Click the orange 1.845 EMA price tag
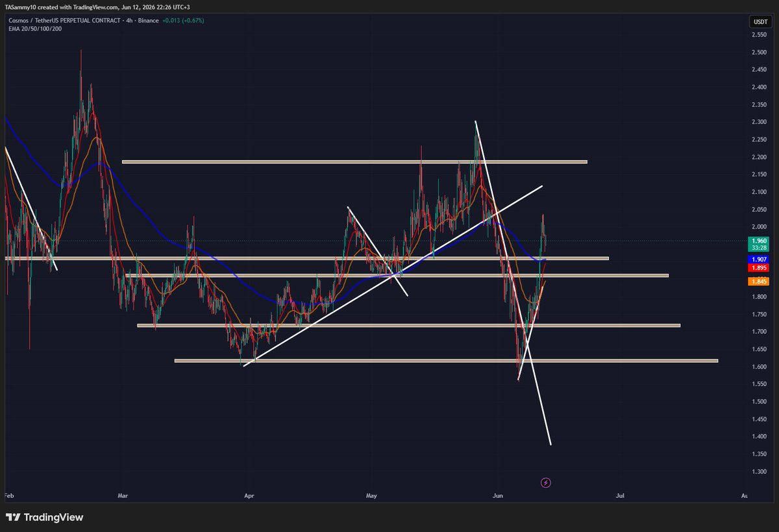Image resolution: width=779 pixels, height=532 pixels. (760, 281)
